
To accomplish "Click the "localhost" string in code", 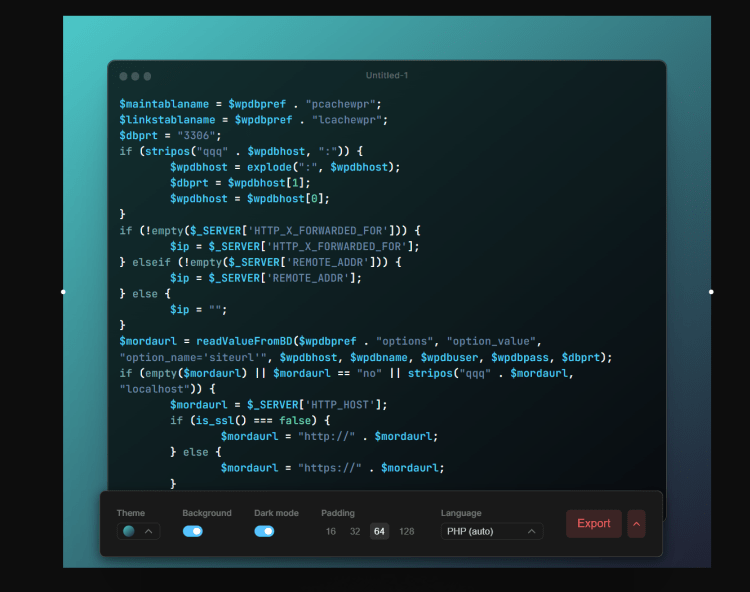I will click(x=155, y=389).
